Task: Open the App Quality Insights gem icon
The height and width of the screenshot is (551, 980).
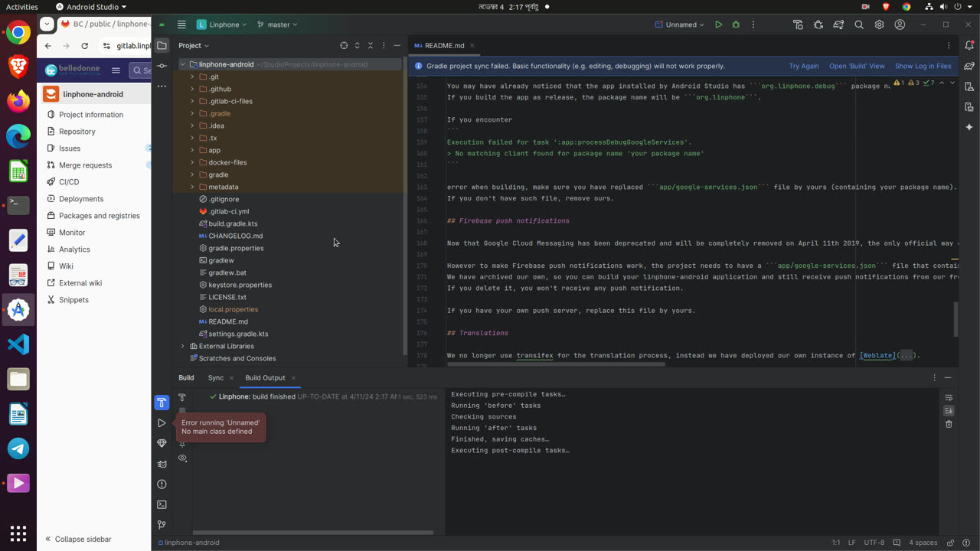Action: click(162, 443)
